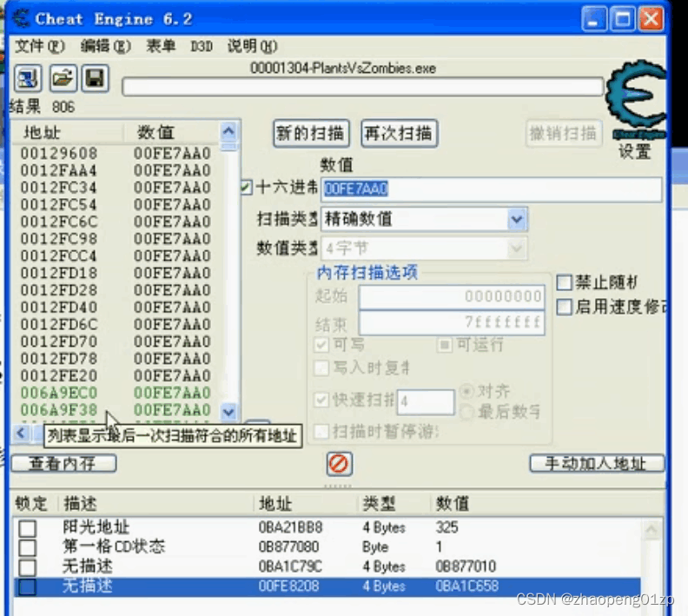Screen dimensions: 688x616
Task: Click the 新的扫描 button
Action: 311,134
